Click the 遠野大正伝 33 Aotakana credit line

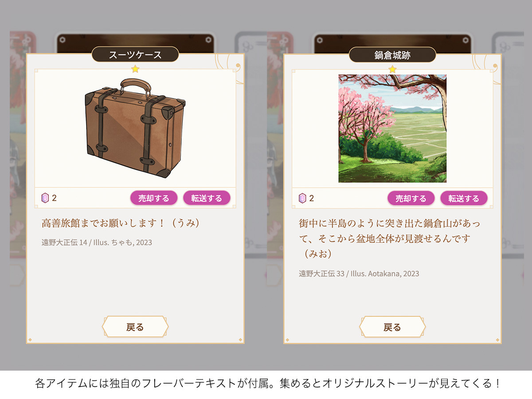click(x=359, y=274)
